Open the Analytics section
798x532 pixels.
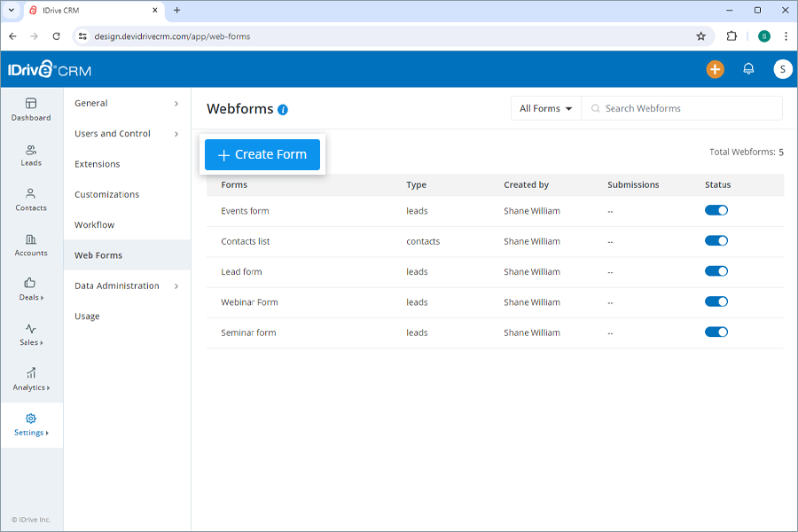point(31,379)
